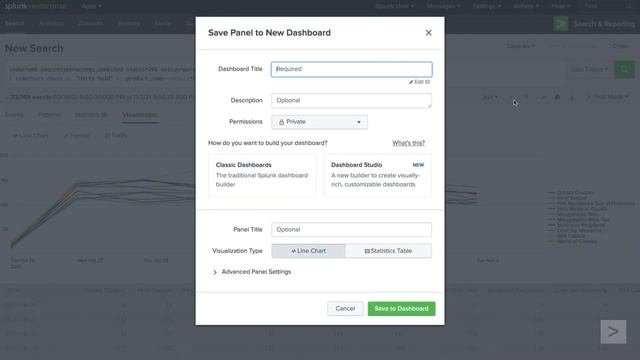Switch to the Visualization tab

[x=140, y=115]
